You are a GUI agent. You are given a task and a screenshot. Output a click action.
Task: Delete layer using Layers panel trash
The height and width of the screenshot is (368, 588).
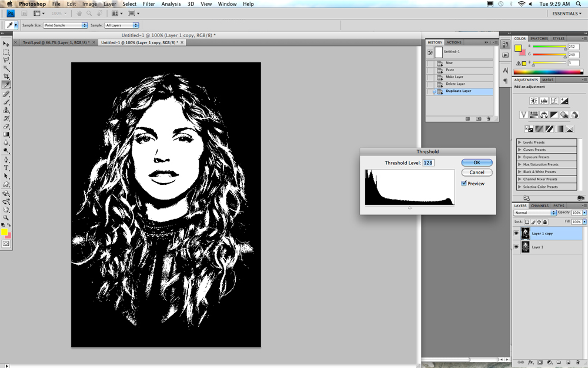tap(577, 362)
